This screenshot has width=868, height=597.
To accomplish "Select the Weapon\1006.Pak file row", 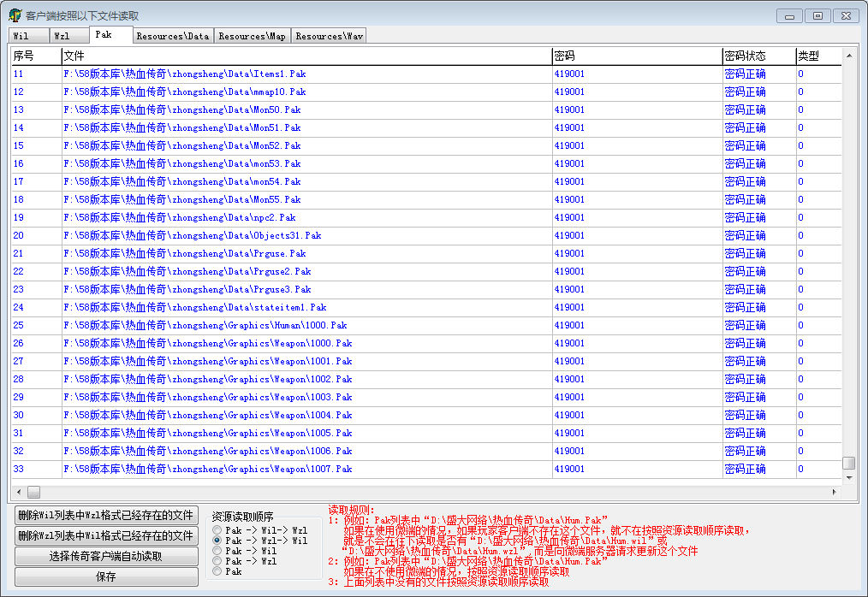I will coord(426,452).
